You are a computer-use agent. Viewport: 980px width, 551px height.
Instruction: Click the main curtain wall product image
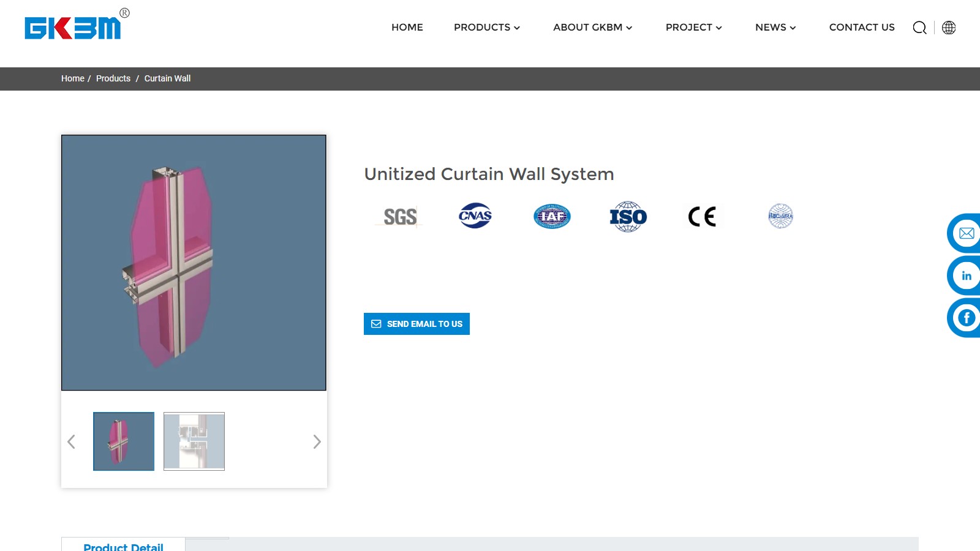coord(194,263)
